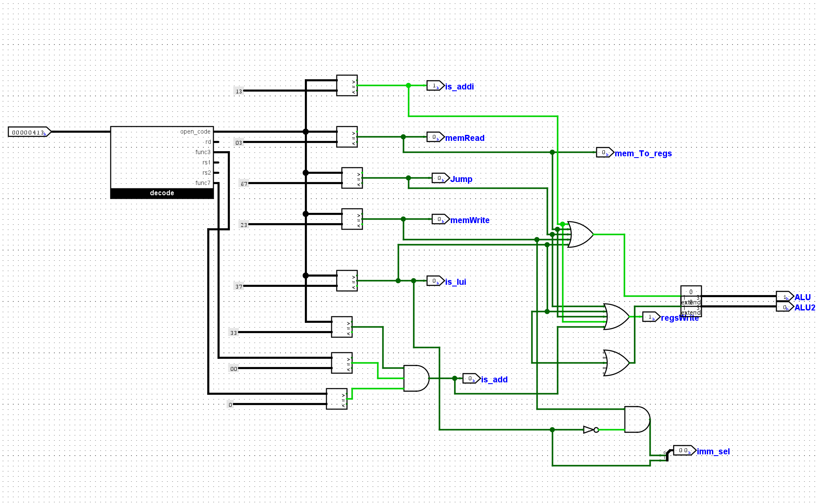The image size is (816, 504).
Task: Select the is_lui output pin
Action: pyautogui.click(x=435, y=281)
